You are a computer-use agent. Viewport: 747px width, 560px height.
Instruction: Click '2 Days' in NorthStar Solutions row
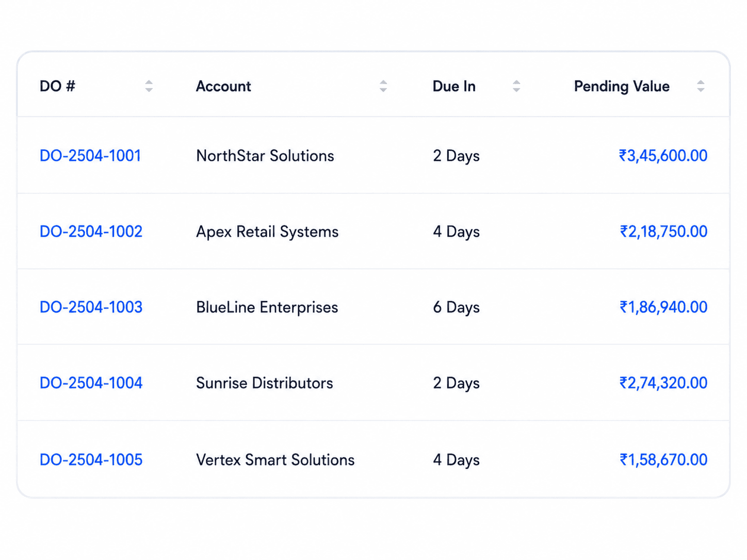click(456, 156)
